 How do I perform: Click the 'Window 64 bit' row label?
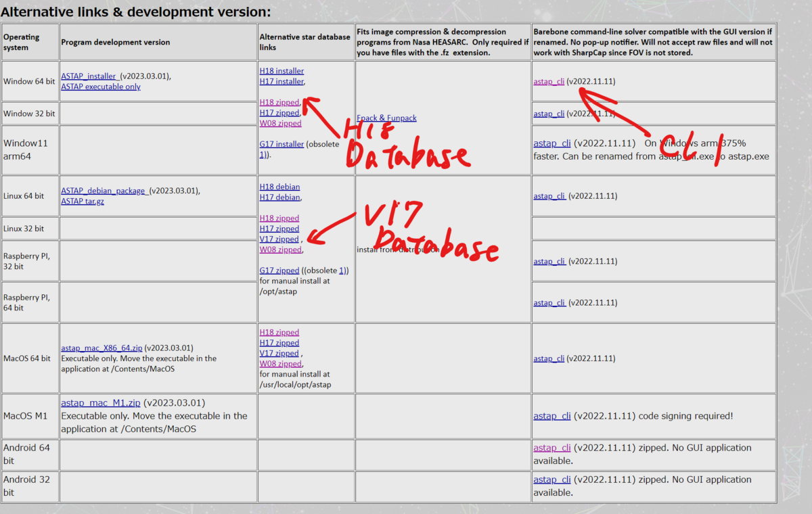click(x=29, y=82)
